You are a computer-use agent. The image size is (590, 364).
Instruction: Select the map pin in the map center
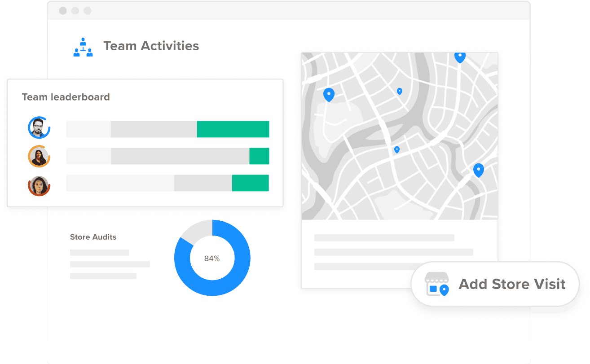pos(396,149)
